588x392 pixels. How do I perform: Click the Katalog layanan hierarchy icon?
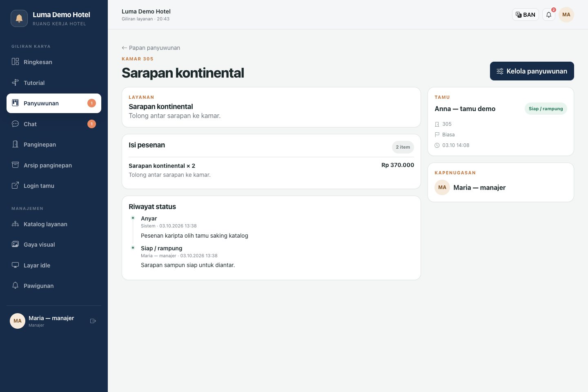pyautogui.click(x=15, y=224)
